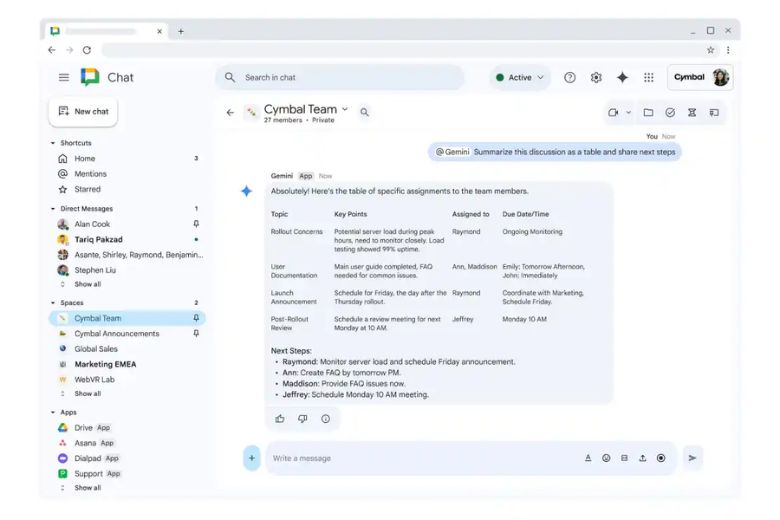Give thumbs up to Gemini response
The width and height of the screenshot is (780, 520).
(x=280, y=418)
